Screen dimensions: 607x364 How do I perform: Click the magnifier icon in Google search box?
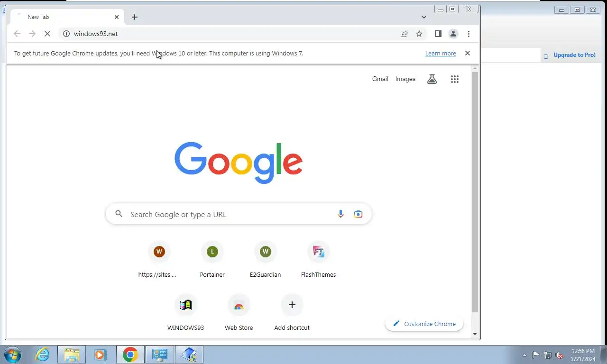[x=119, y=214]
